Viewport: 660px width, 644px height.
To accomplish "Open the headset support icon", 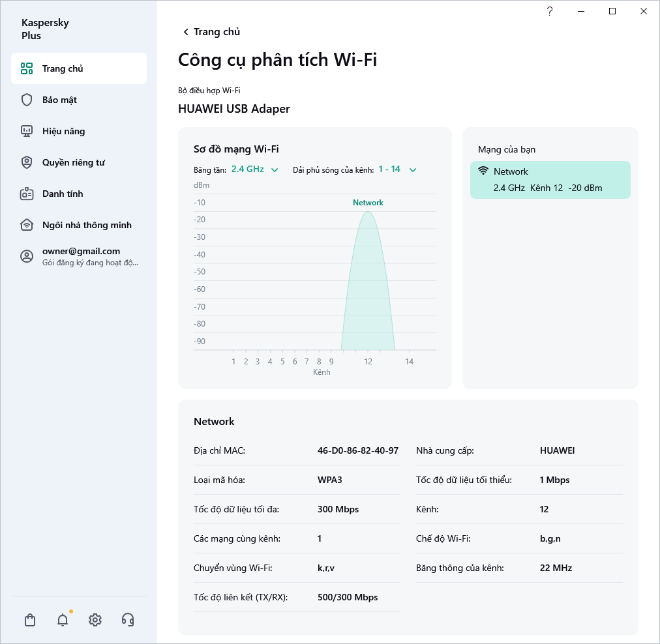I will click(128, 620).
